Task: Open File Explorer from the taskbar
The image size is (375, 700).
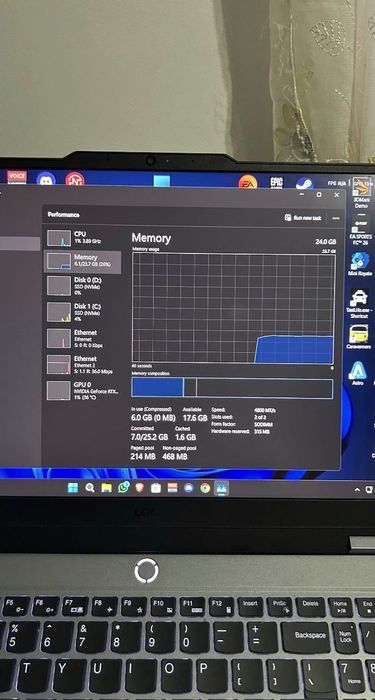Action: point(106,488)
